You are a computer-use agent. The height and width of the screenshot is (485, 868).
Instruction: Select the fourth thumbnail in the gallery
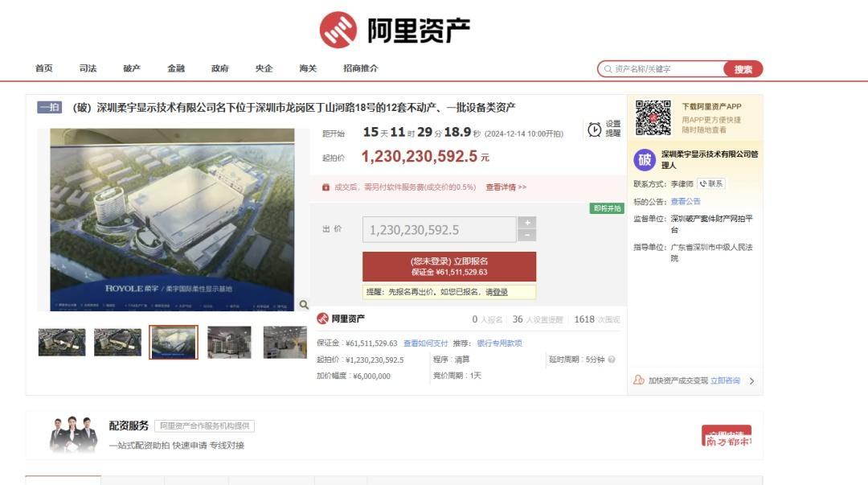(x=229, y=342)
